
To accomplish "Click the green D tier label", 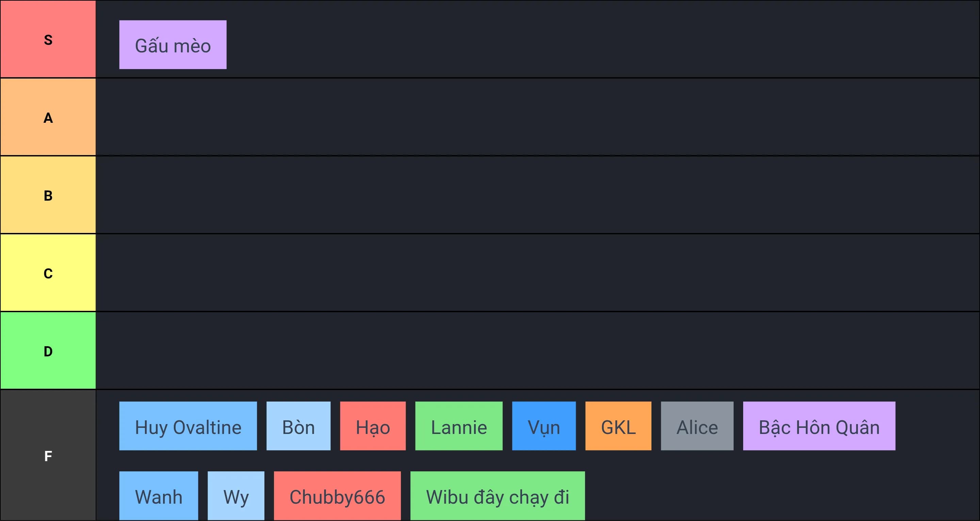I will pyautogui.click(x=48, y=351).
